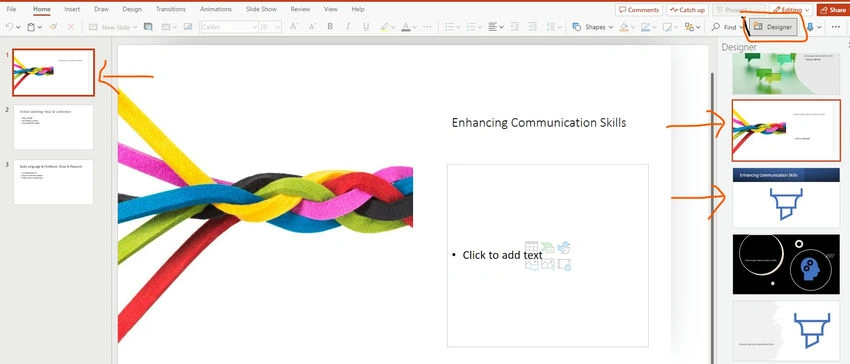Viewport: 850px width, 364px height.
Task: Click the Find magnifier button
Action: pyautogui.click(x=724, y=27)
